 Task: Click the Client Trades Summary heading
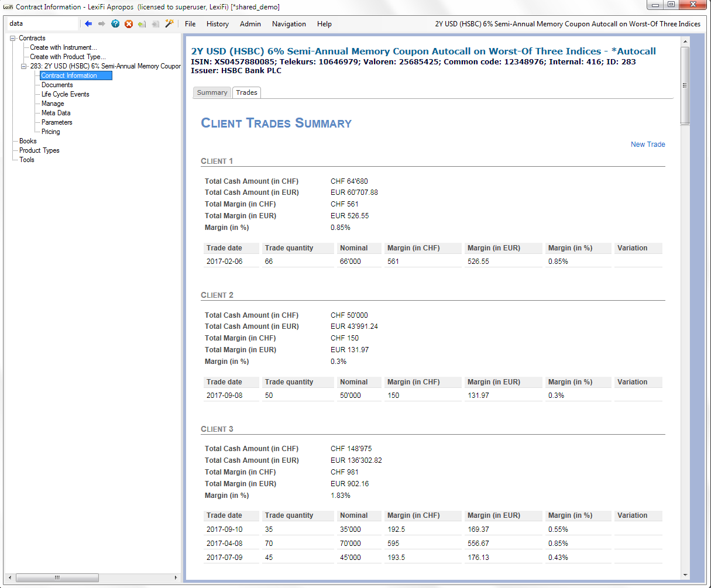(276, 123)
